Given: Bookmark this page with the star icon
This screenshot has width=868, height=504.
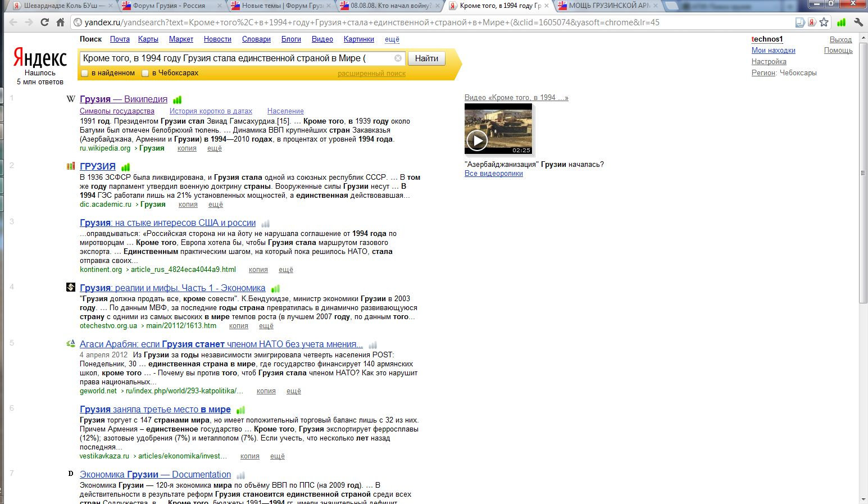Looking at the screenshot, I should click(824, 22).
